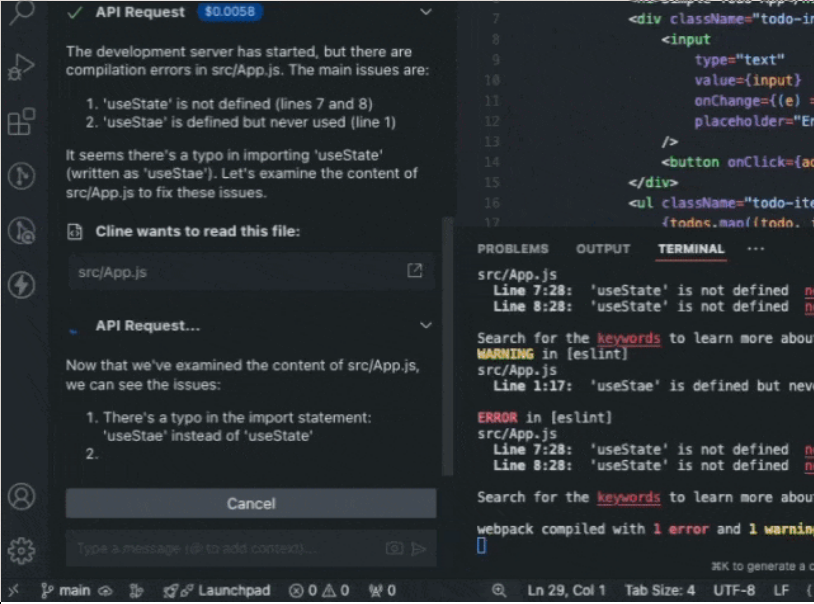
Task: Click the <ul className line in editor
Action: pyautogui.click(x=721, y=203)
